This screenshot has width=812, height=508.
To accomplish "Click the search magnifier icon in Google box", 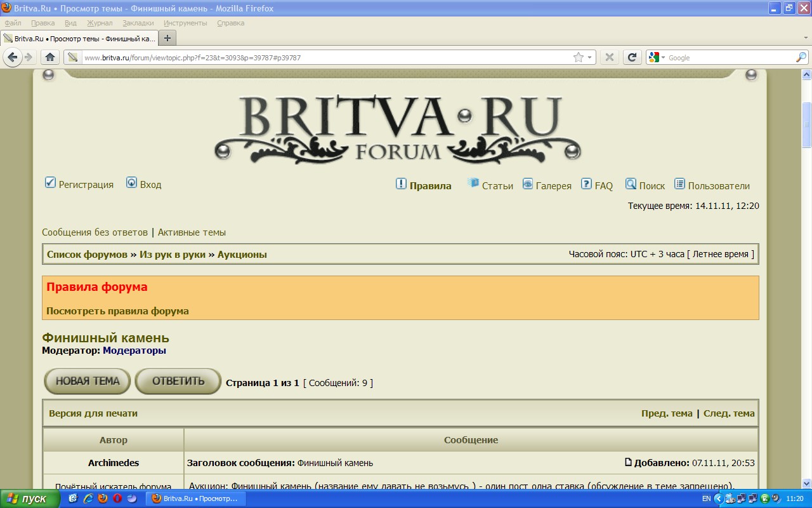I will click(x=801, y=57).
